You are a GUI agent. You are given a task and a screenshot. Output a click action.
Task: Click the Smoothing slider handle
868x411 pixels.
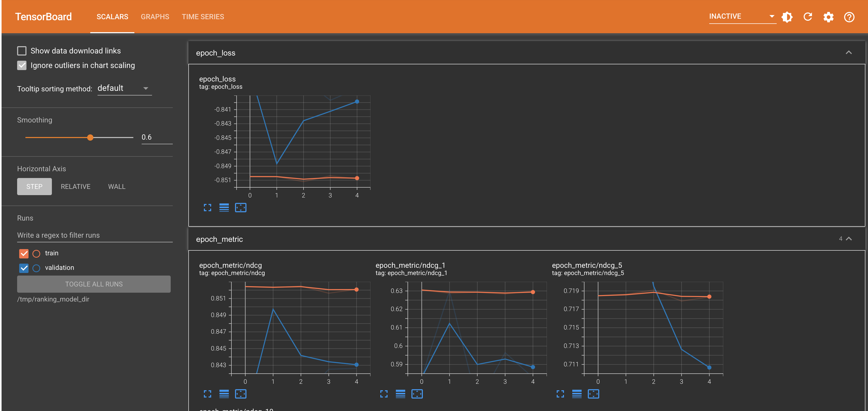(90, 138)
